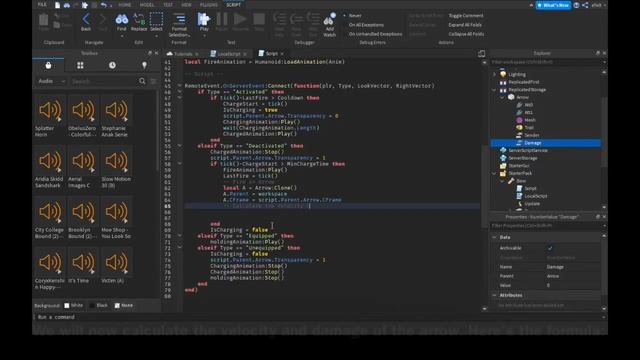Screen dimensions: 640x360
Task: Click the Select dashed-rectangle tool
Action: (156, 19)
